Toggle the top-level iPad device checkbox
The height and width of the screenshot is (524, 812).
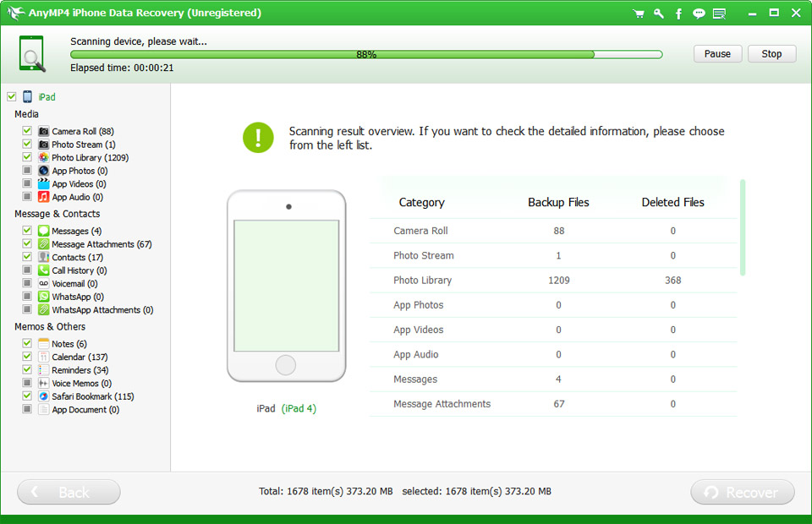pos(11,97)
